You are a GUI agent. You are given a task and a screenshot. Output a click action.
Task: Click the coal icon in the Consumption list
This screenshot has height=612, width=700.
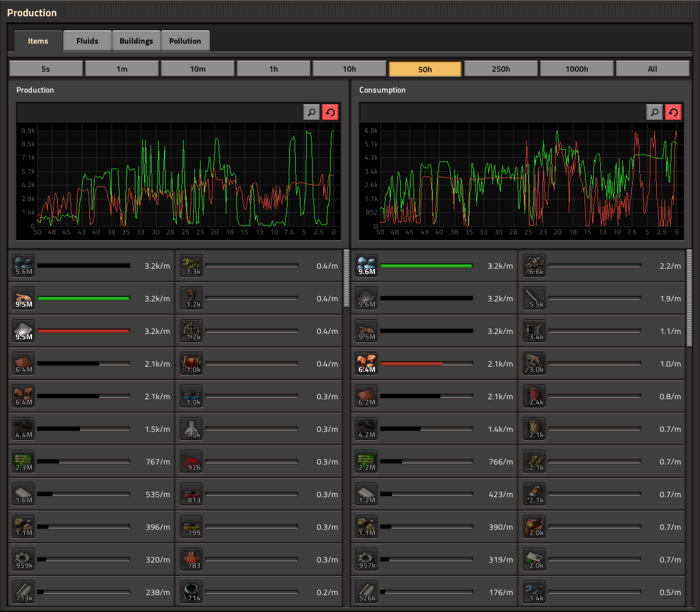[367, 429]
